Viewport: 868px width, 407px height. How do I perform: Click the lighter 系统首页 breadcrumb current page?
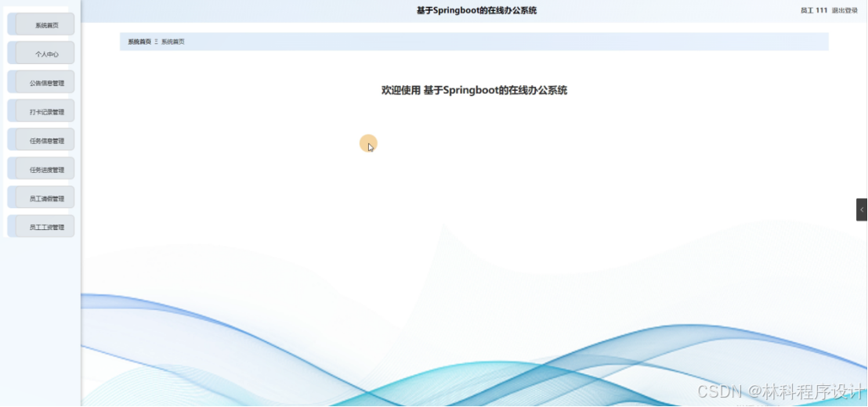[172, 41]
